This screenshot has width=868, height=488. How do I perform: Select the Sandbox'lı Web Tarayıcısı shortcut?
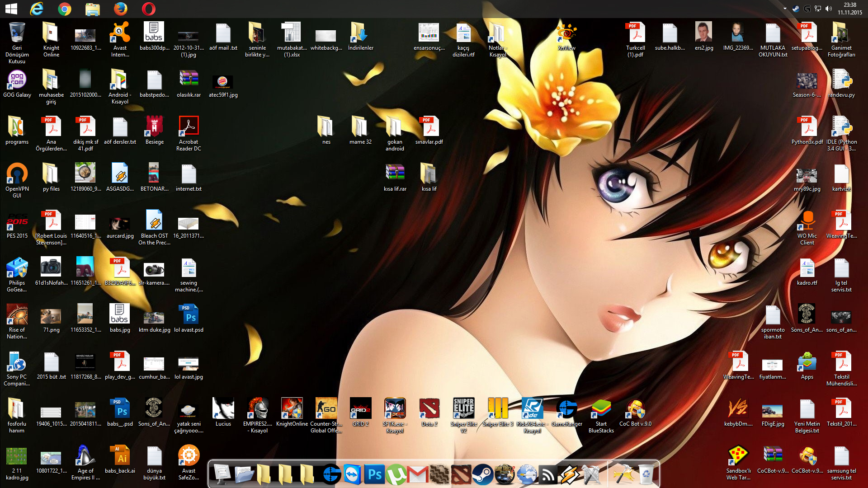[x=739, y=463]
